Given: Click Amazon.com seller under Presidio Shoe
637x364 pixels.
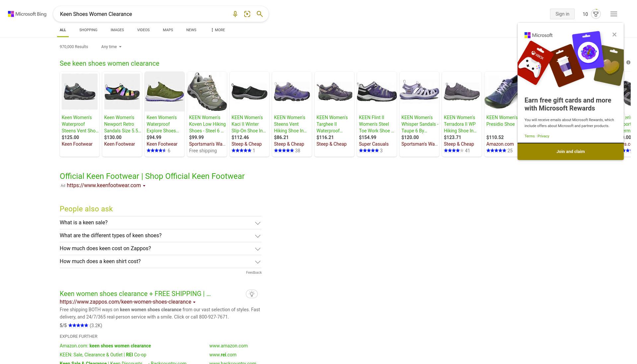Looking at the screenshot, I should [500, 144].
